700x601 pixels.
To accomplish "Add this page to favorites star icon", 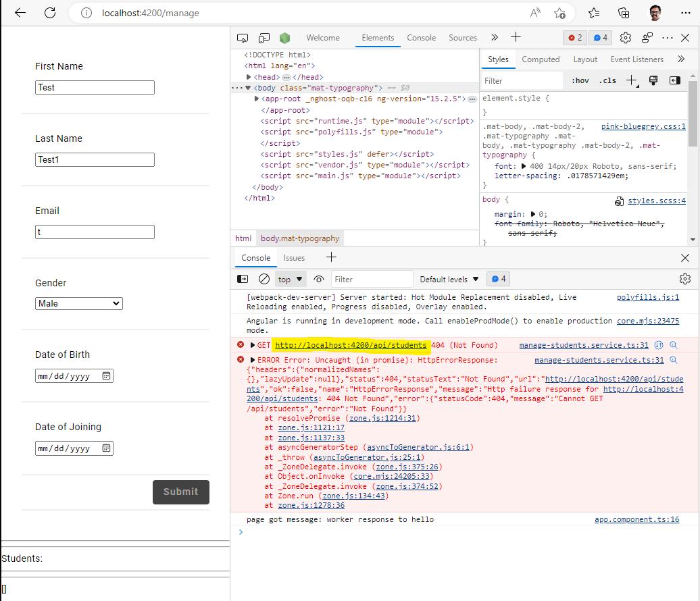I will 559,13.
